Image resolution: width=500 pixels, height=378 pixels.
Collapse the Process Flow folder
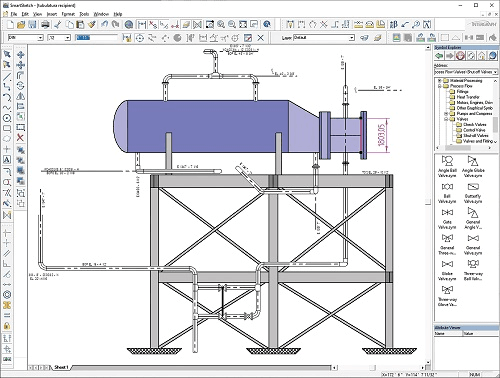coord(440,86)
